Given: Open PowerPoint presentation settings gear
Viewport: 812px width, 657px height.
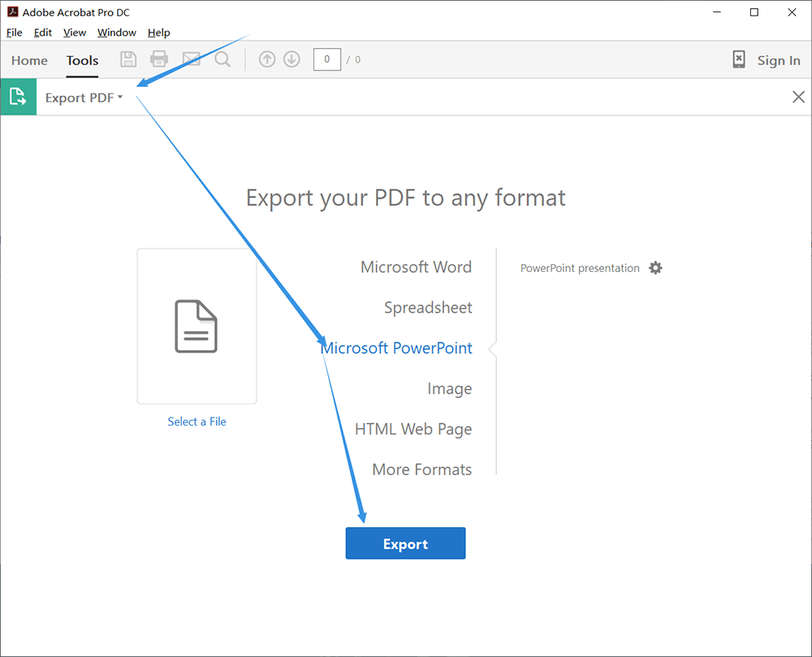Looking at the screenshot, I should [x=655, y=268].
